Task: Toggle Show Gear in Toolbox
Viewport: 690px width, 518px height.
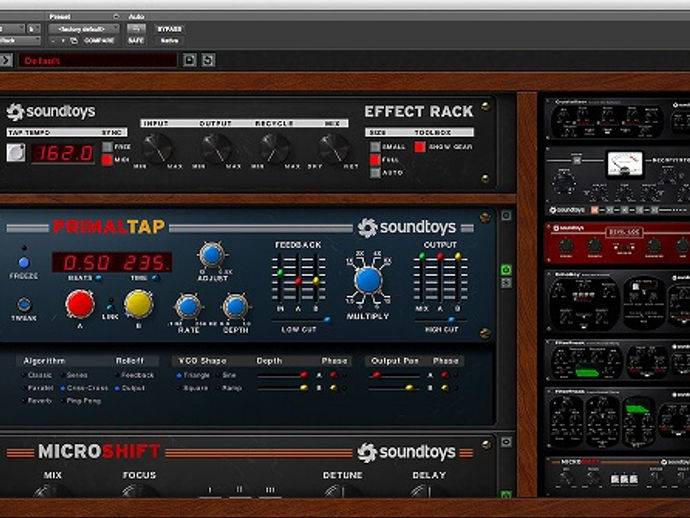Action: click(420, 147)
